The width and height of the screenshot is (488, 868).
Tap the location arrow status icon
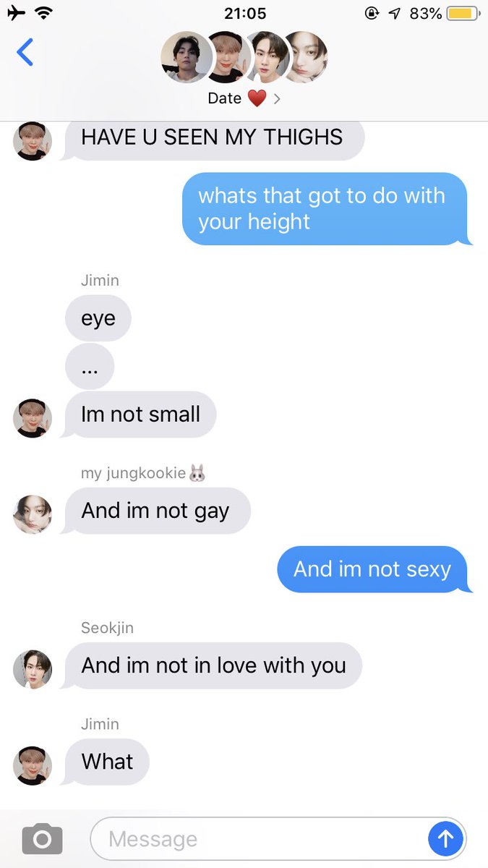pyautogui.click(x=394, y=13)
